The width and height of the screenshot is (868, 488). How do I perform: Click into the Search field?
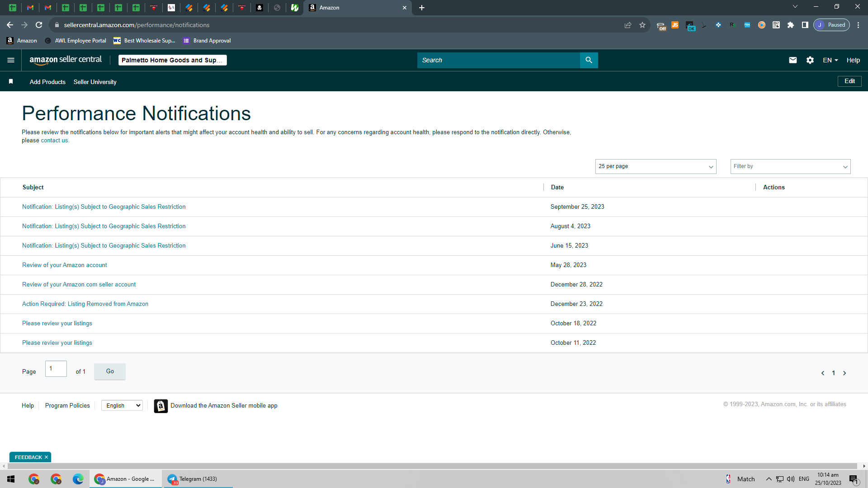498,60
